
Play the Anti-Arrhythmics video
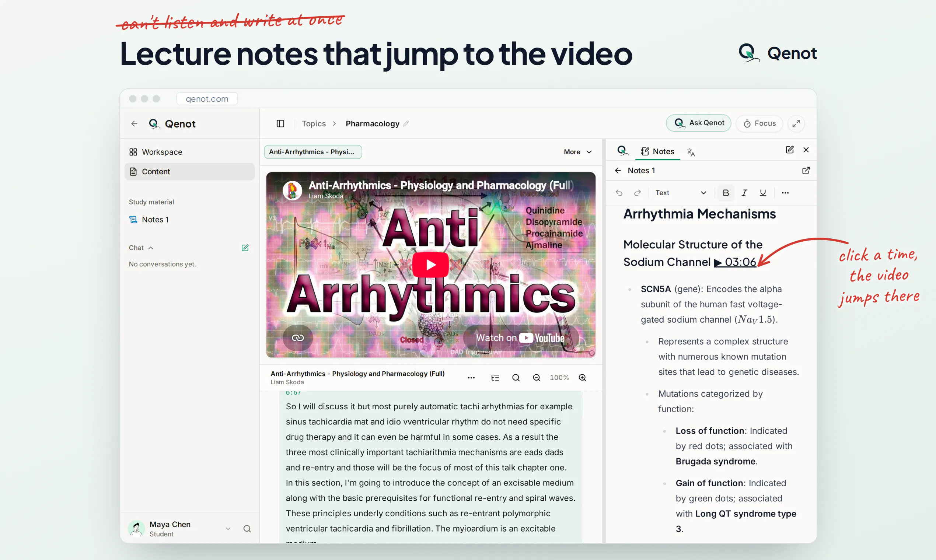pyautogui.click(x=431, y=265)
